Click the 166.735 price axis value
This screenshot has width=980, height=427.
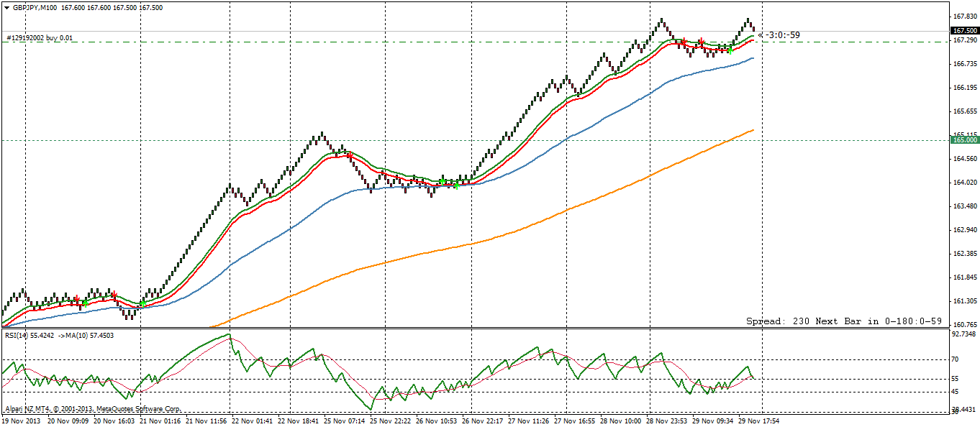(x=964, y=64)
